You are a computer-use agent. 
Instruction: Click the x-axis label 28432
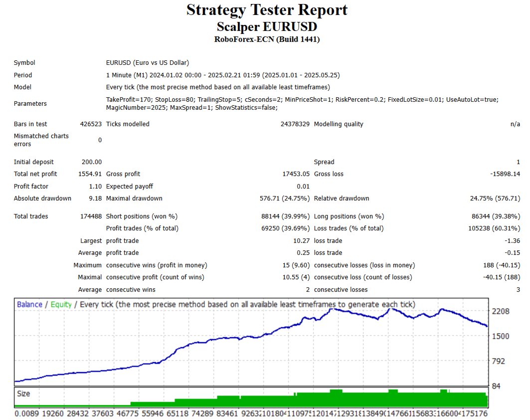click(78, 414)
